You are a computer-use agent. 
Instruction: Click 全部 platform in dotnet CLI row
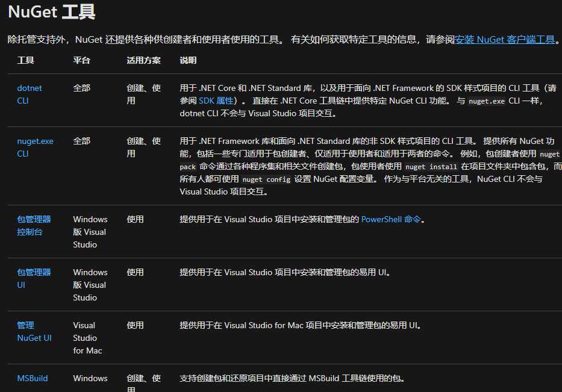coord(81,88)
